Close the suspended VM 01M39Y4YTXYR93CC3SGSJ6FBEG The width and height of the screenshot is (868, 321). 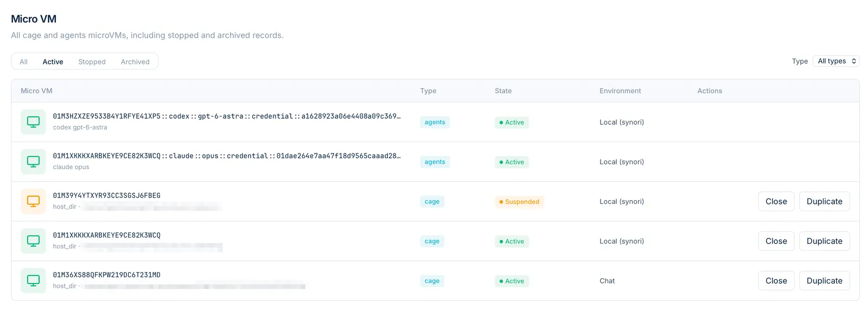point(776,201)
